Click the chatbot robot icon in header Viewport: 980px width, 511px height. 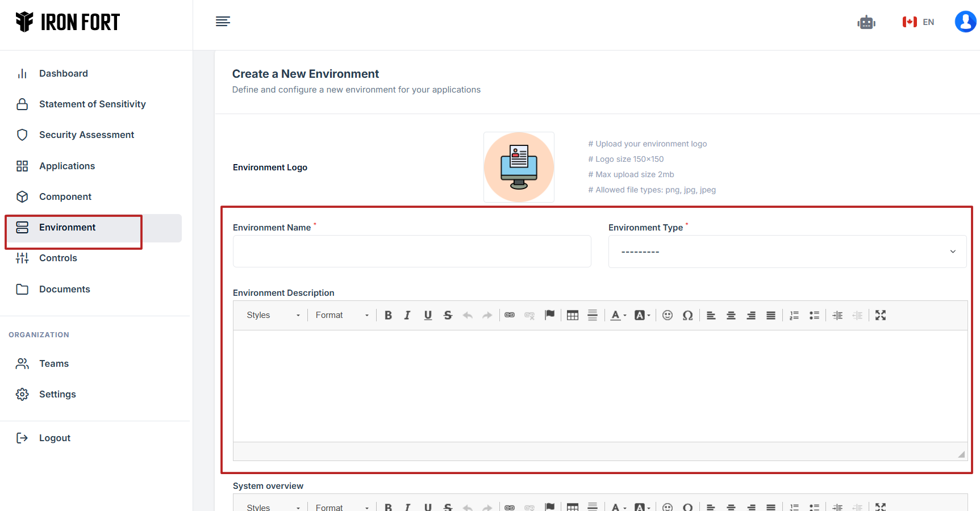(866, 22)
